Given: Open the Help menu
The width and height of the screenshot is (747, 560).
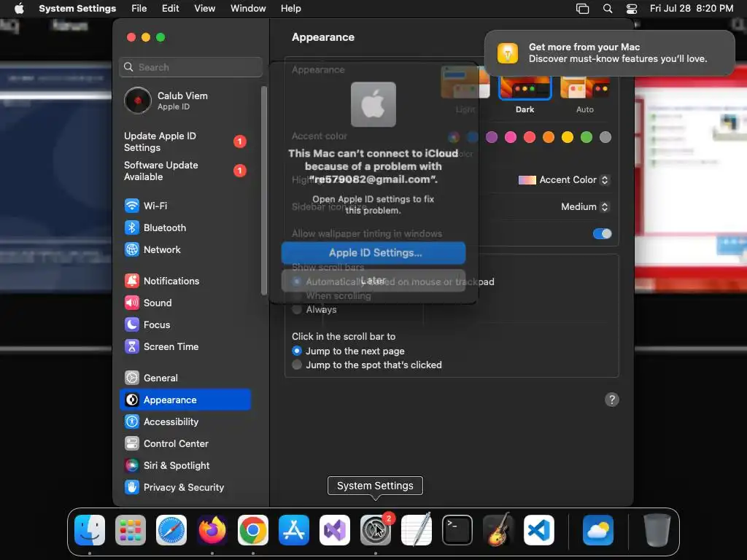Looking at the screenshot, I should coord(290,9).
